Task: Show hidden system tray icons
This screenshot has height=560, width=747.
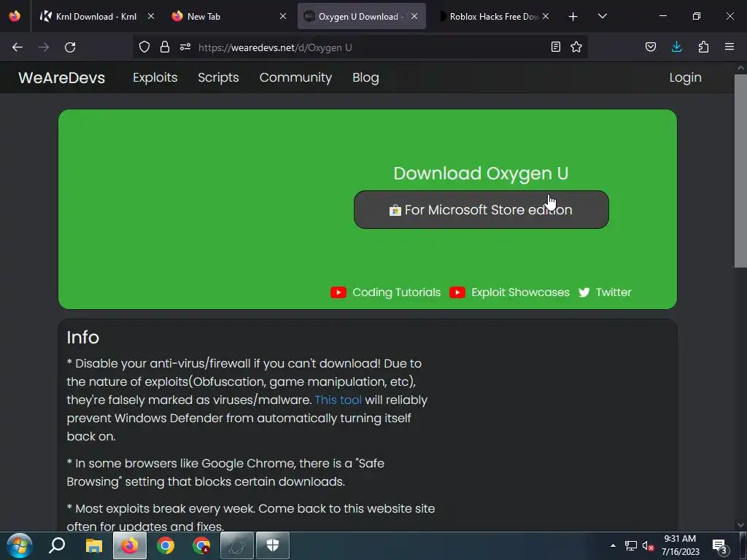Action: pyautogui.click(x=613, y=545)
